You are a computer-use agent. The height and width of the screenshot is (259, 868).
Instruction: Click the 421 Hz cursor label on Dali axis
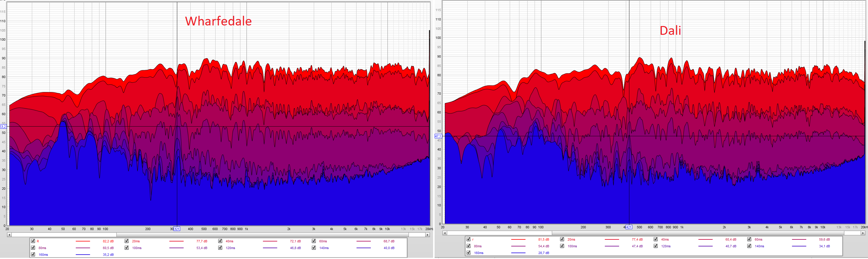click(x=629, y=227)
